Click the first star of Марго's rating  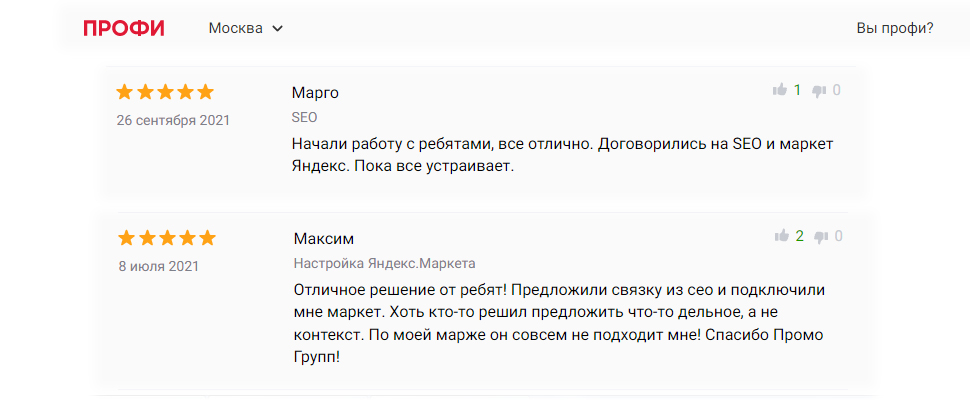click(x=125, y=92)
